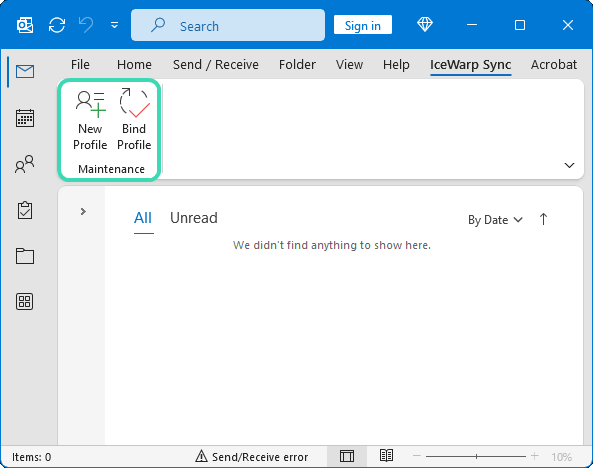The image size is (593, 468).
Task: Click the warning triangle icon in status bar
Action: (x=201, y=456)
